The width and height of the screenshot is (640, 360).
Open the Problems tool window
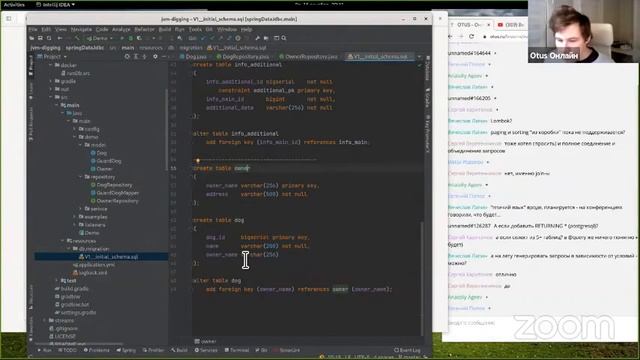(x=96, y=350)
